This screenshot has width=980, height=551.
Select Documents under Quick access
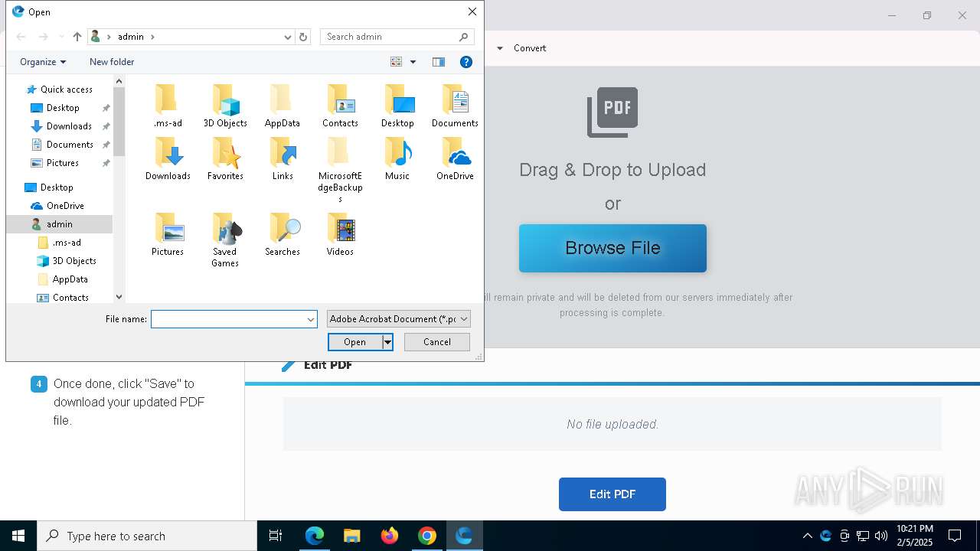tap(70, 145)
